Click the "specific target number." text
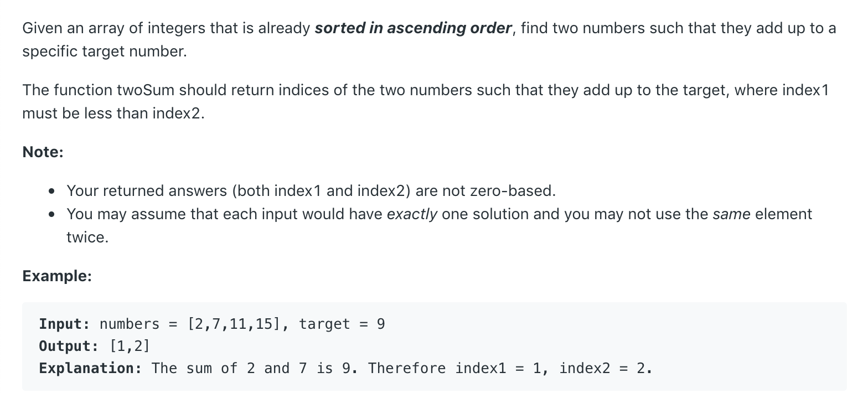The height and width of the screenshot is (393, 868). [x=105, y=52]
